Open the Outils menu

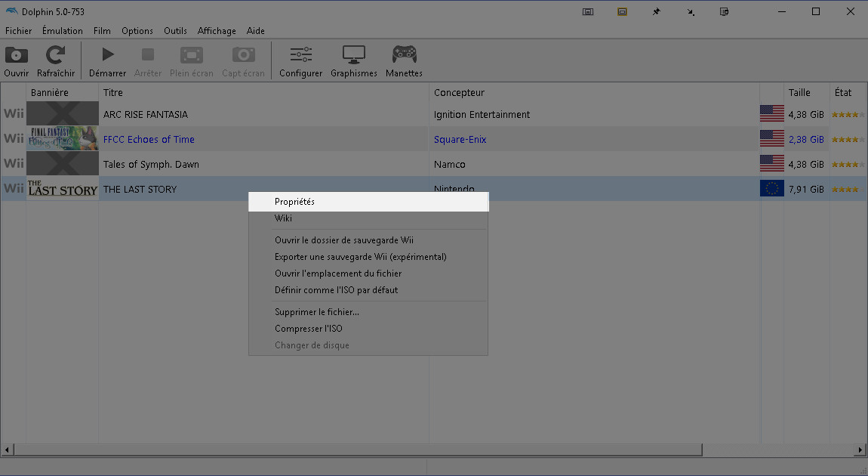[175, 31]
